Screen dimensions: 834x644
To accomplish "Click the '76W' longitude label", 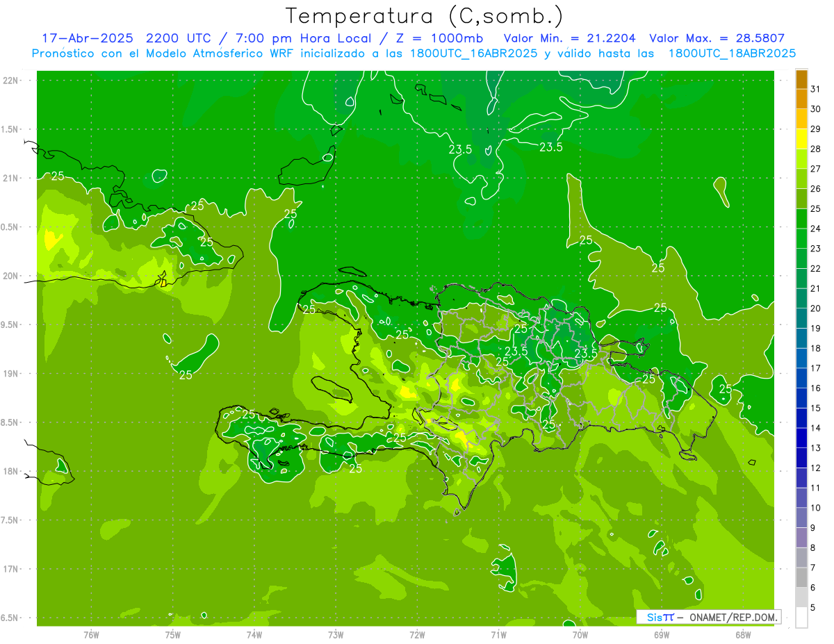I will coord(91,635).
